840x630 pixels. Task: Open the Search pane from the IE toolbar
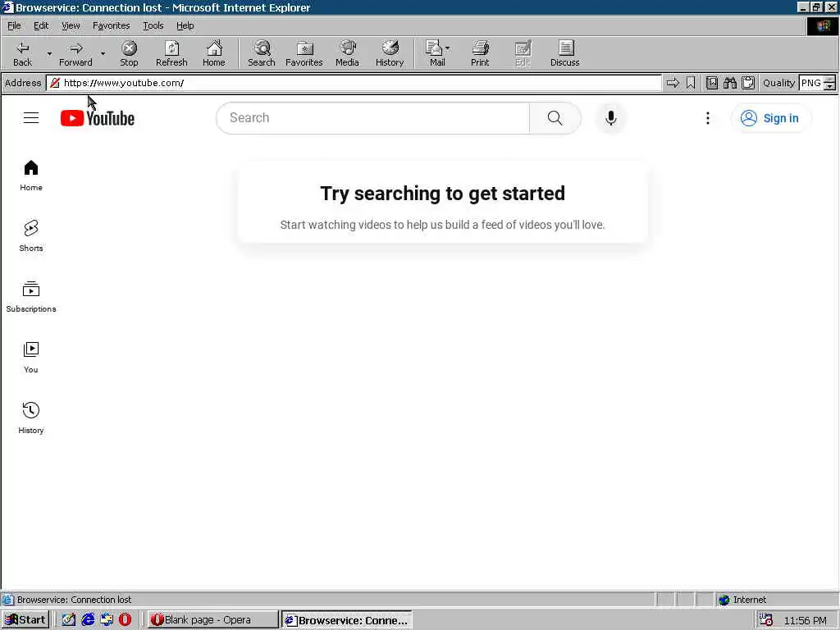click(262, 53)
